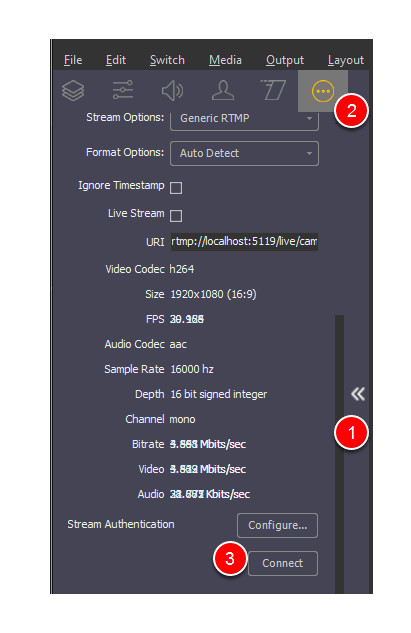The width and height of the screenshot is (411, 633).
Task: Collapse panel with double left chevron
Action: [x=358, y=394]
